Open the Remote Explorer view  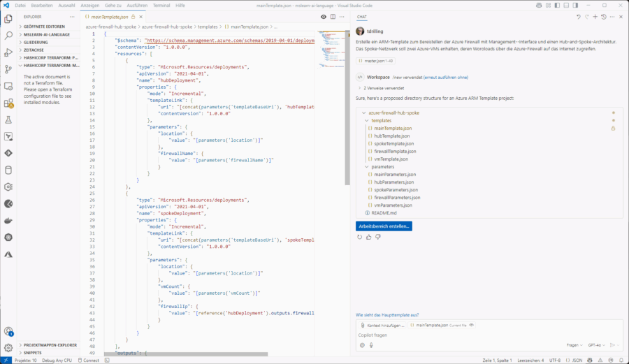coord(8,86)
